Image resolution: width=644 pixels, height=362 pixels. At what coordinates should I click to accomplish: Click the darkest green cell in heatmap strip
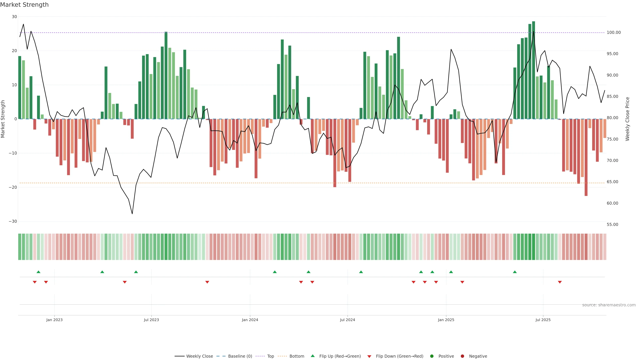pos(533,247)
